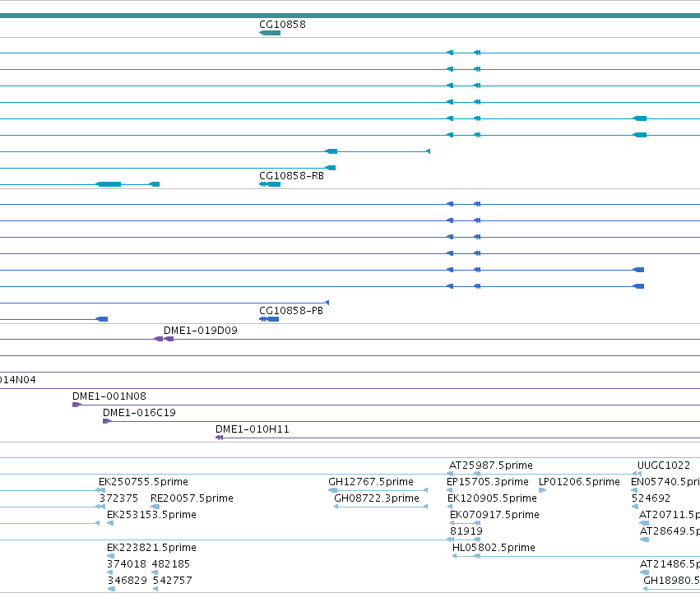Select the DME1-016C19 arrow glyph
Screen dimensions: 700x593
coord(107,421)
